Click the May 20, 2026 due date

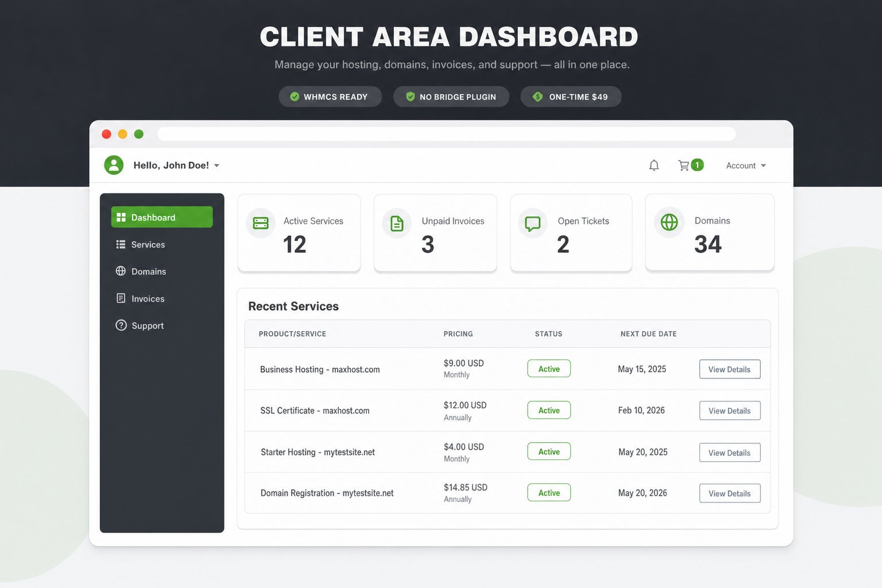643,493
